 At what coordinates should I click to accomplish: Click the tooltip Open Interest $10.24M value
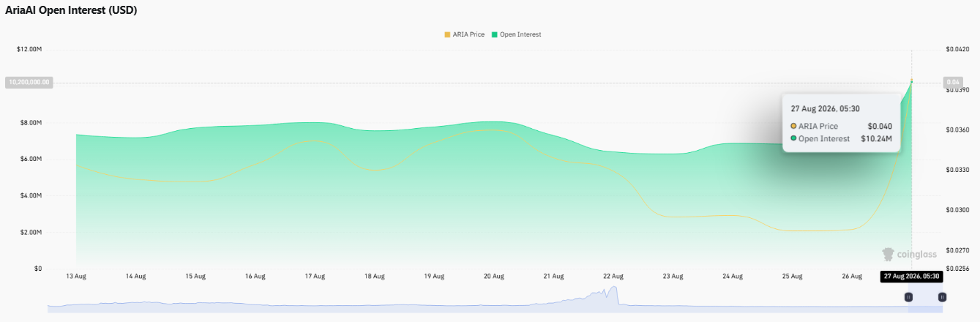click(876, 138)
